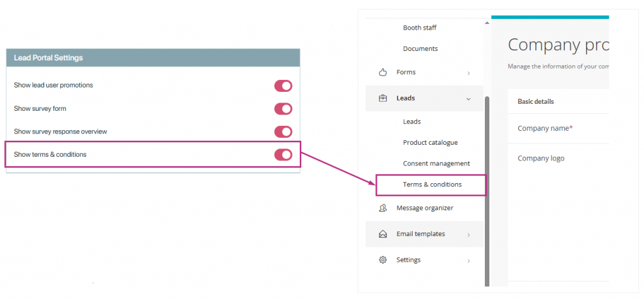Viewport: 644px width, 299px height.
Task: Go to Consent management
Action: (436, 164)
